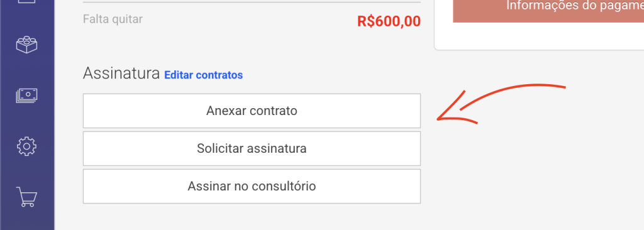Click the Falta quitar label

[113, 19]
